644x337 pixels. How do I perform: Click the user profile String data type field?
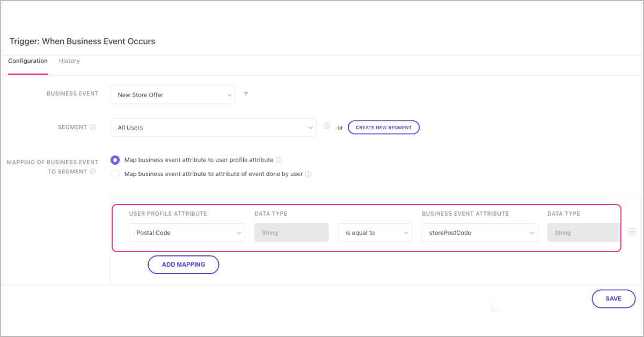pyautogui.click(x=291, y=233)
